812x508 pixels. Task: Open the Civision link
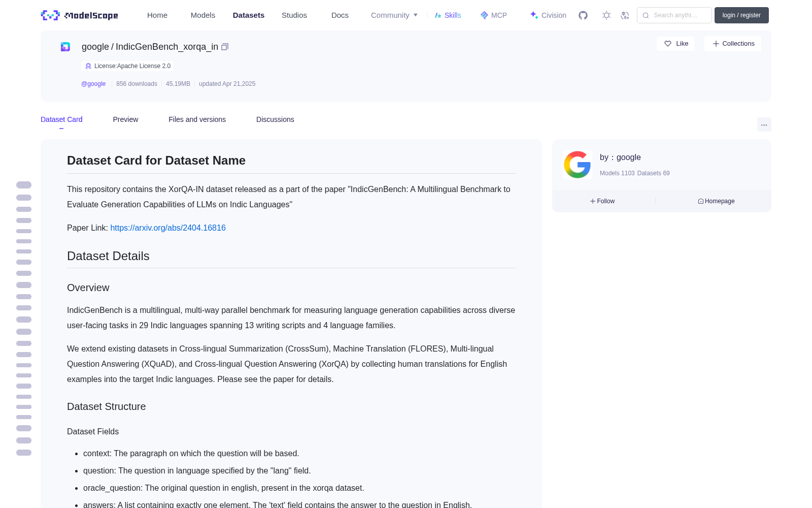coord(548,15)
